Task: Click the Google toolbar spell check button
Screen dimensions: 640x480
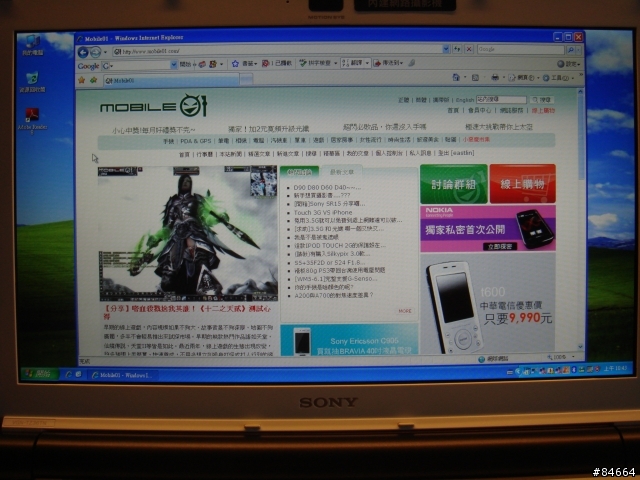Action: pyautogui.click(x=316, y=63)
